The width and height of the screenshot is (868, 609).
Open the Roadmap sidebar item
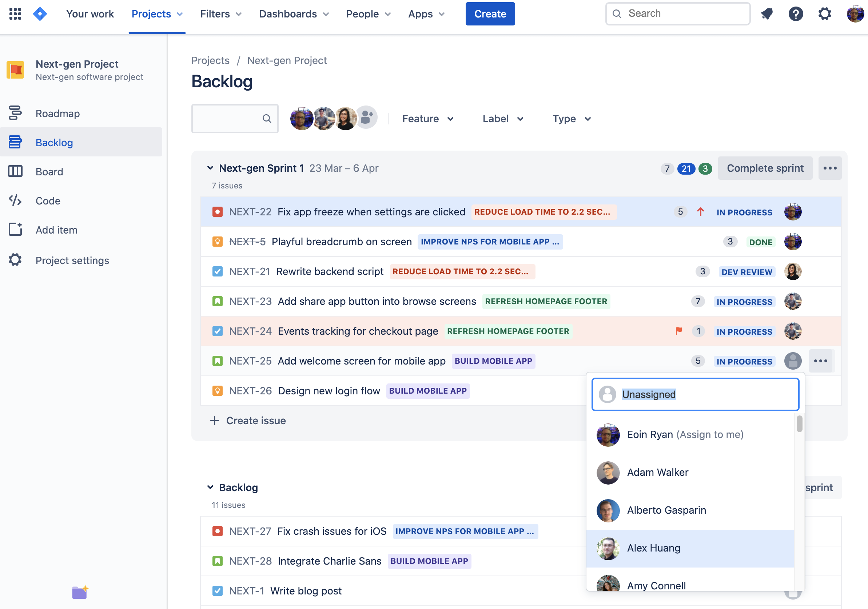tap(57, 114)
